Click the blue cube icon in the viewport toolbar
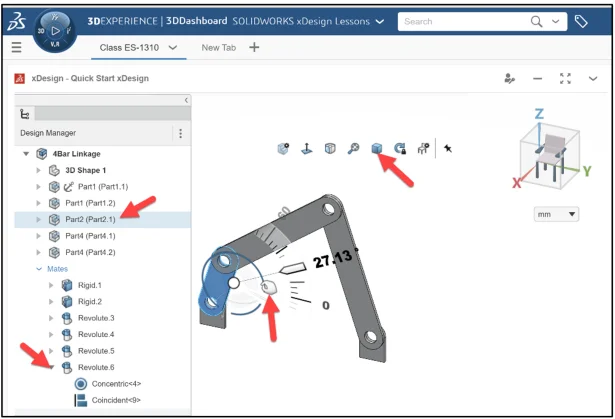Image resolution: width=615 pixels, height=419 pixels. coord(377,148)
